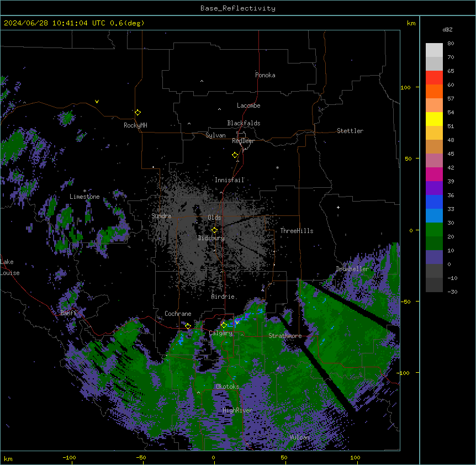Click the Drumheller label

coord(352,269)
